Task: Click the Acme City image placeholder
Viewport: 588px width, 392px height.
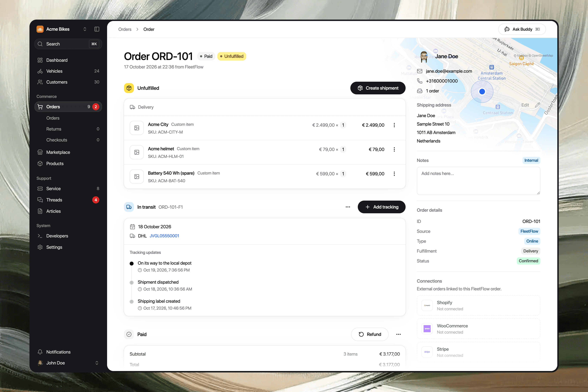Action: pyautogui.click(x=137, y=128)
